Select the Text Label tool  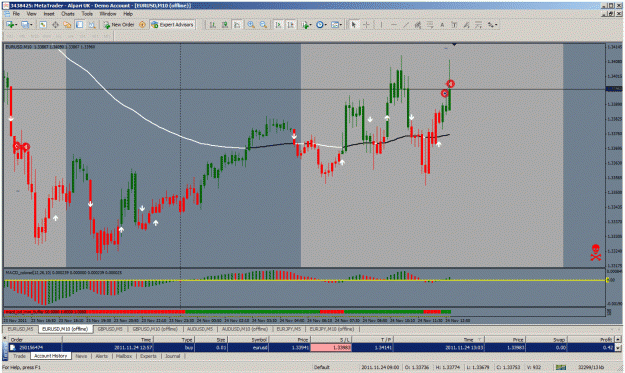tap(454, 25)
